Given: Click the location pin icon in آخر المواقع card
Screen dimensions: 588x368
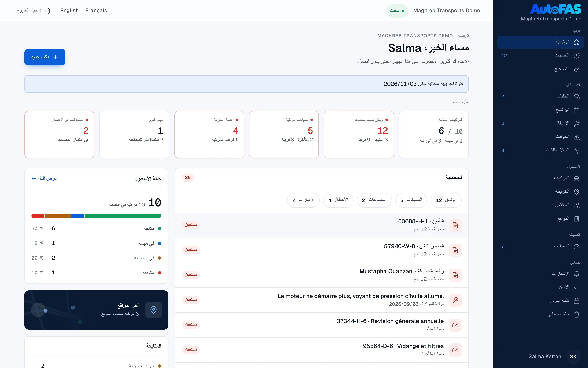Looking at the screenshot, I should tap(153, 310).
